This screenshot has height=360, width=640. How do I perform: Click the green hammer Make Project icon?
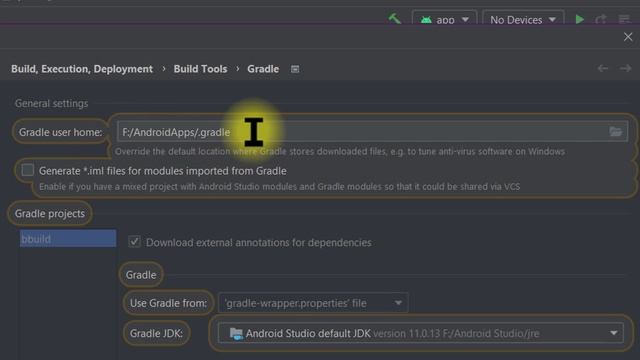[x=394, y=19]
